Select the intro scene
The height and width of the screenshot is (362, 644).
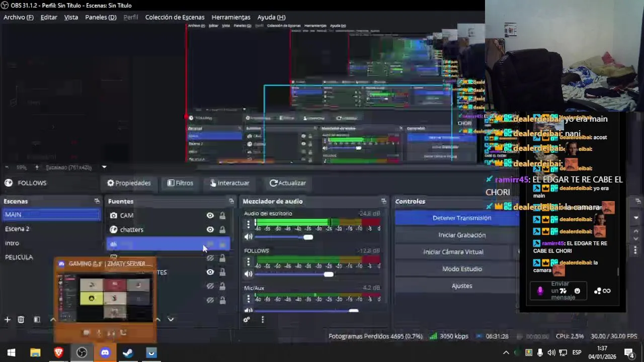[51, 243]
